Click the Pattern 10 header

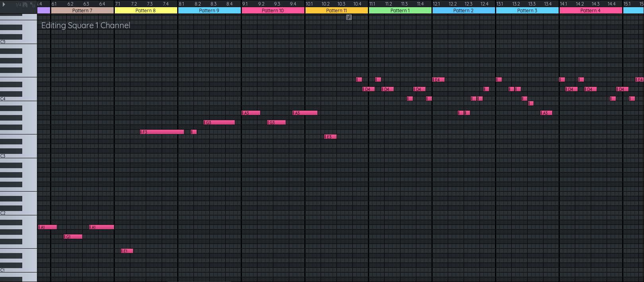[273, 11]
